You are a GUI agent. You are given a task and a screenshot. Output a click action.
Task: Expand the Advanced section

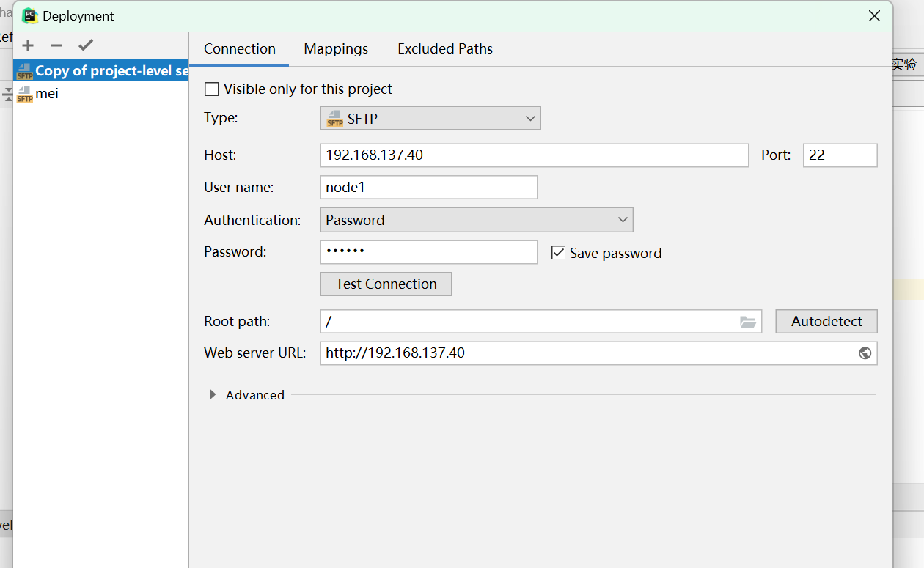213,394
